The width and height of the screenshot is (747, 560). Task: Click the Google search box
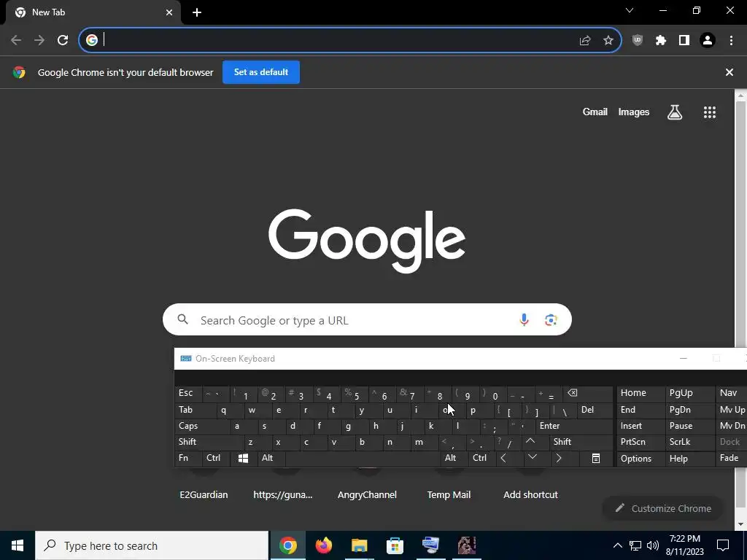coord(367,319)
